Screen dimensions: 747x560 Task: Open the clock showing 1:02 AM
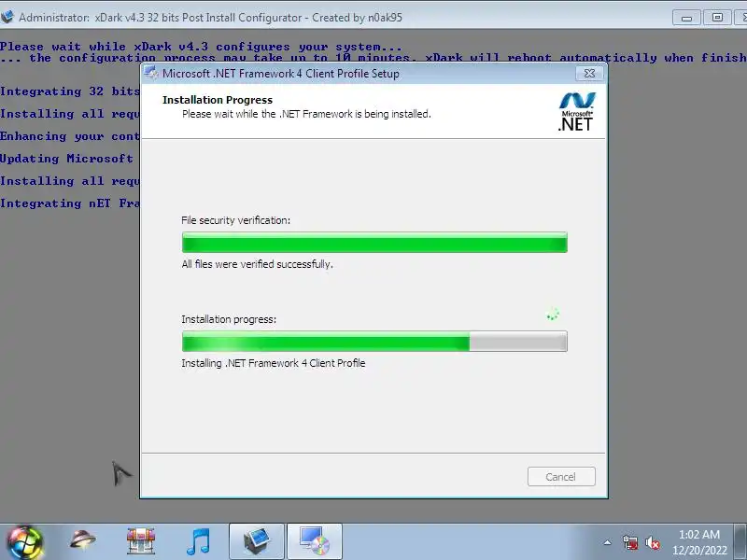point(699,542)
